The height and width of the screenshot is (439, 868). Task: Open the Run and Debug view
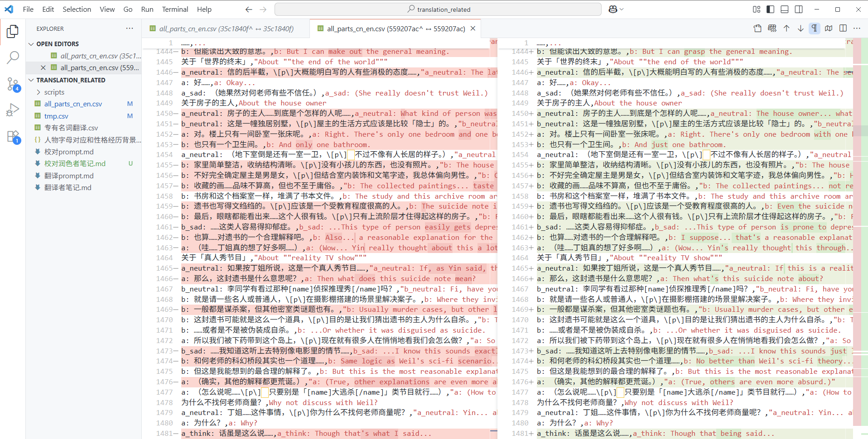click(x=12, y=109)
